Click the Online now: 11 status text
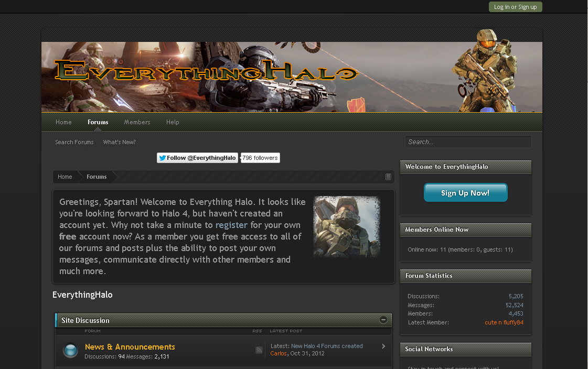588x369 pixels. point(460,250)
